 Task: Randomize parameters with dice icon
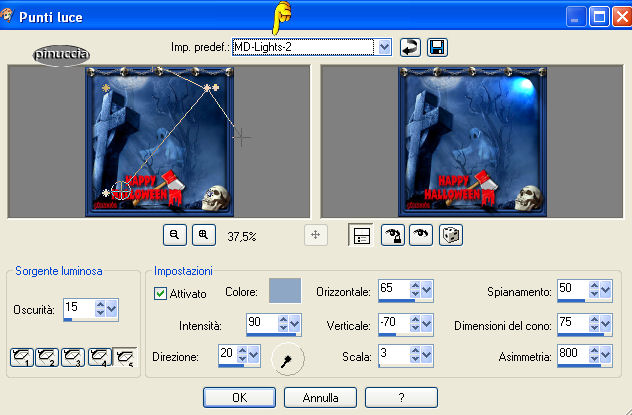451,235
